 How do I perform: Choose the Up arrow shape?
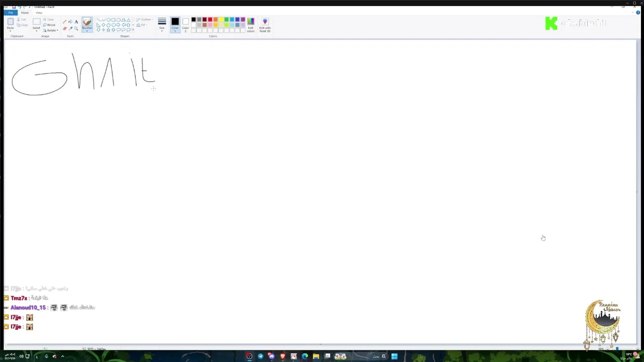click(x=128, y=25)
